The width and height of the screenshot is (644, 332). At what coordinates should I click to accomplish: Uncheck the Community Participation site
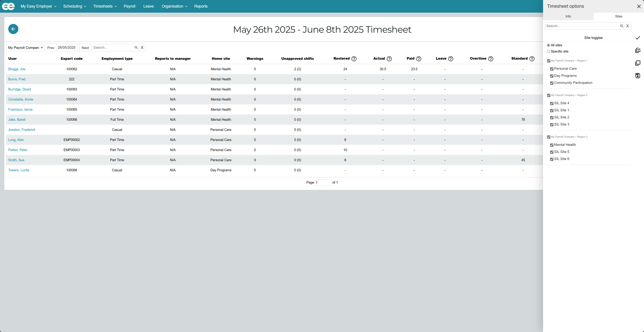552,83
